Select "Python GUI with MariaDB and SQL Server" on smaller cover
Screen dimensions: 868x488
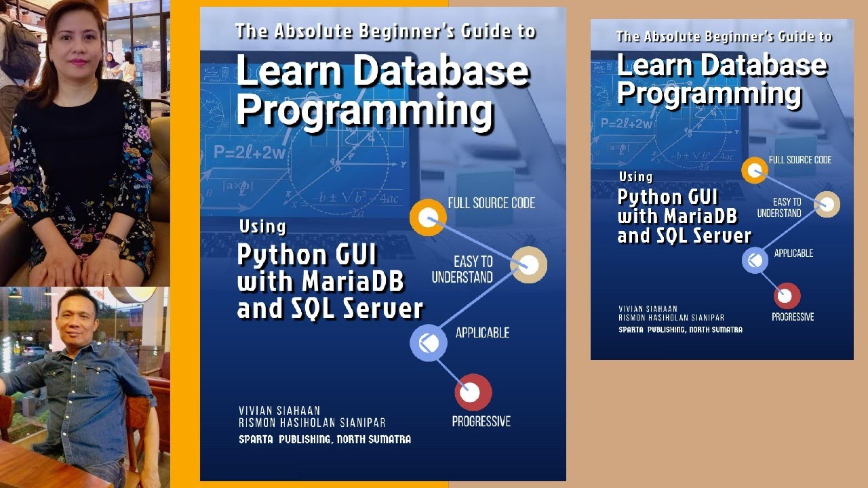pyautogui.click(x=684, y=216)
